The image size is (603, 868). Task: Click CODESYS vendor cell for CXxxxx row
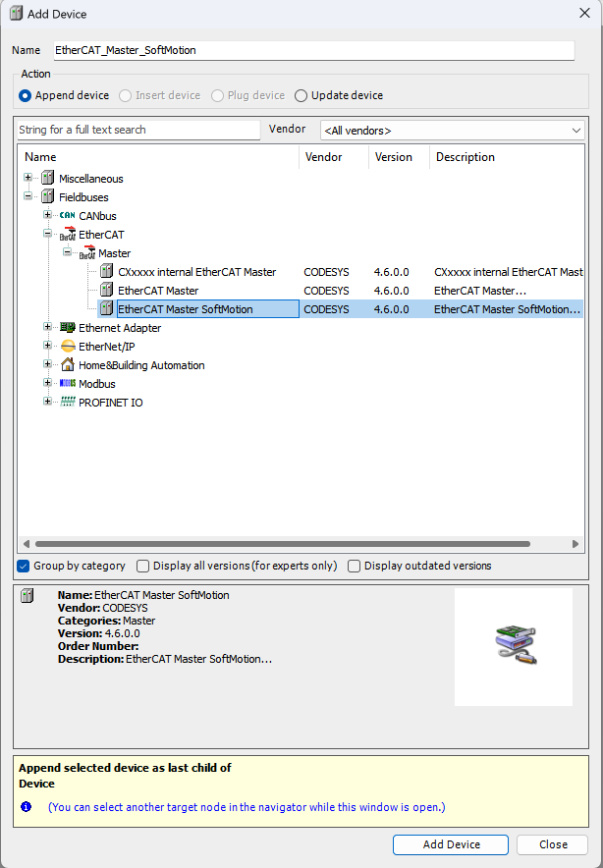pyautogui.click(x=326, y=272)
